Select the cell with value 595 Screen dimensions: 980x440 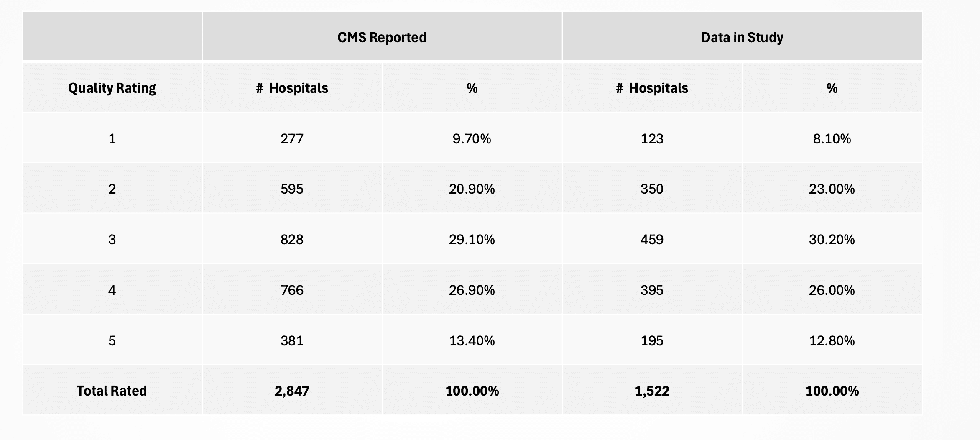[292, 189]
